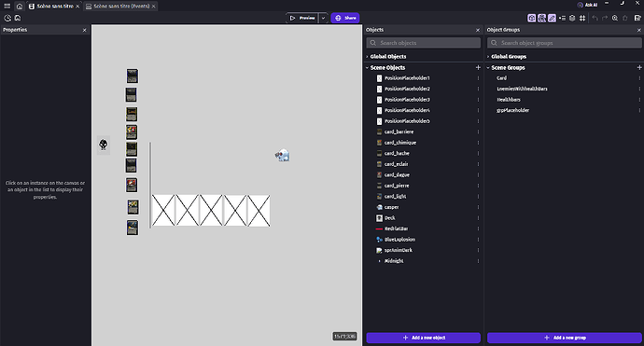
Task: Focus the Search objects field
Action: coord(424,43)
